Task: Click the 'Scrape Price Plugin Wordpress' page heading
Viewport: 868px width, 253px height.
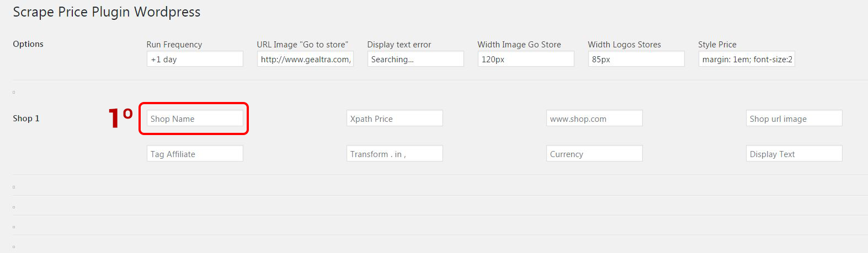Action: (106, 12)
